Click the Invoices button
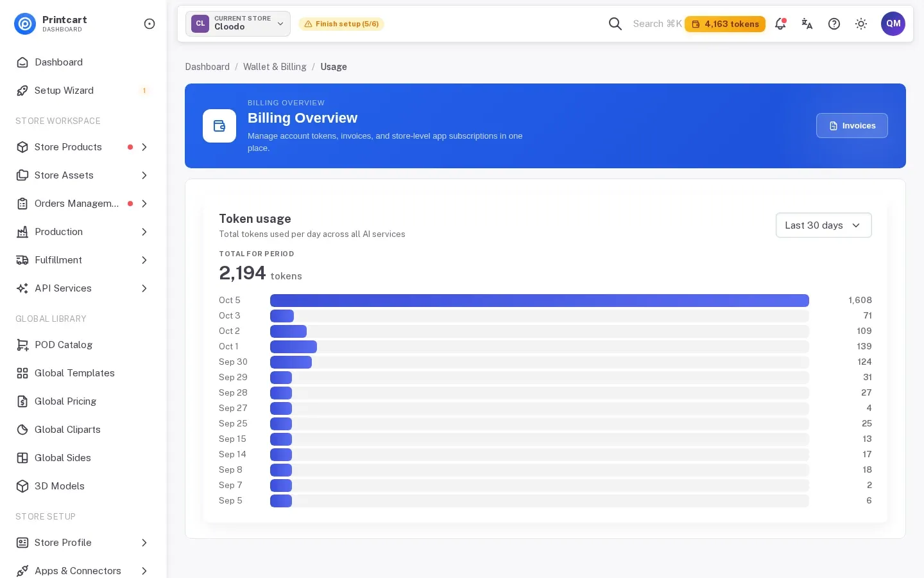This screenshot has height=578, width=924. pos(852,126)
